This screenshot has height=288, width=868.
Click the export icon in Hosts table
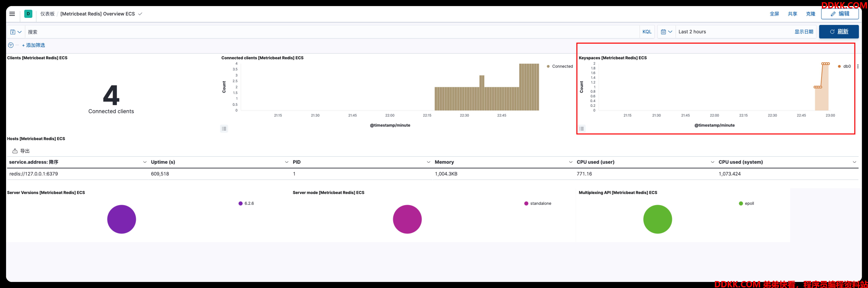(x=15, y=151)
